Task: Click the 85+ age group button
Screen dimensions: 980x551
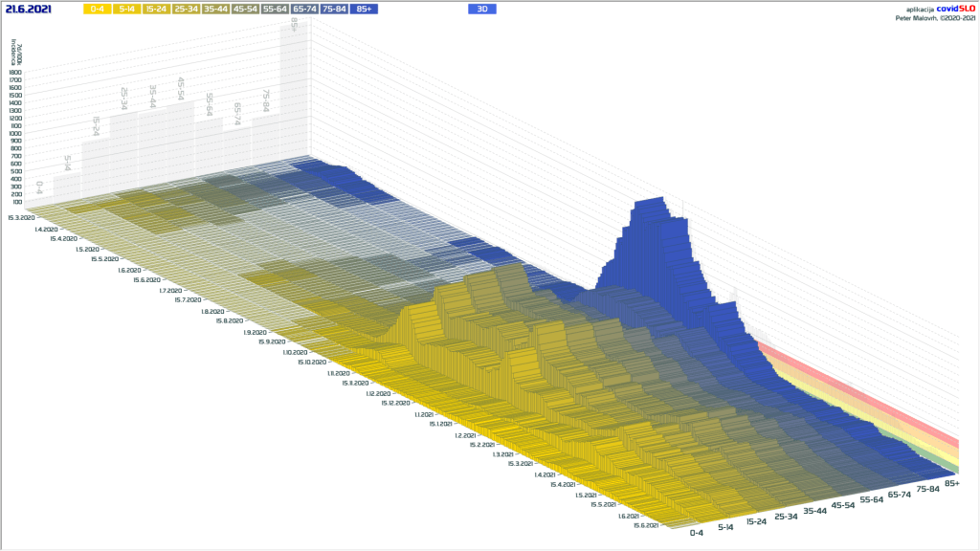Action: point(364,9)
